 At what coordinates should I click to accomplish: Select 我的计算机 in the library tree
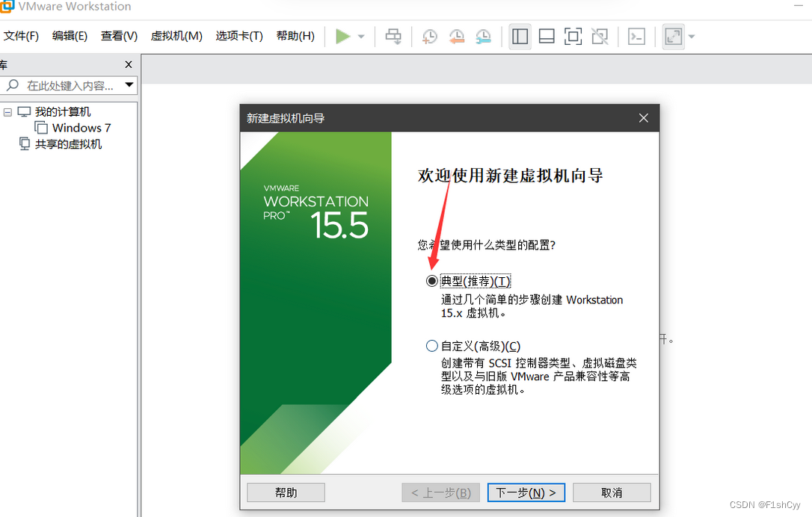(63, 112)
